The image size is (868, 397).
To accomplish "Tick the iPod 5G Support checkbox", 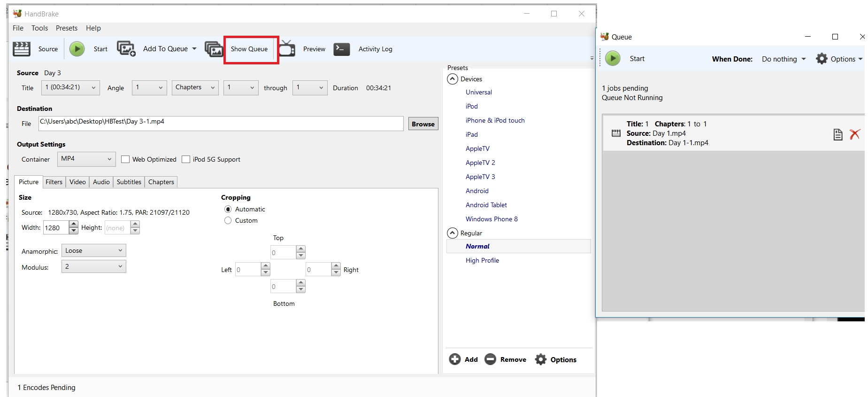I will (186, 159).
